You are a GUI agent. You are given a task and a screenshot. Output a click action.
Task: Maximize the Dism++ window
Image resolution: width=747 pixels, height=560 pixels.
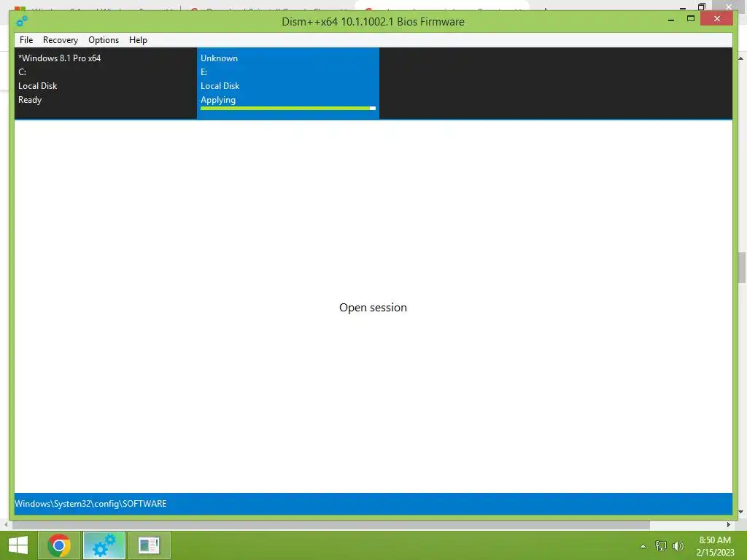click(691, 19)
